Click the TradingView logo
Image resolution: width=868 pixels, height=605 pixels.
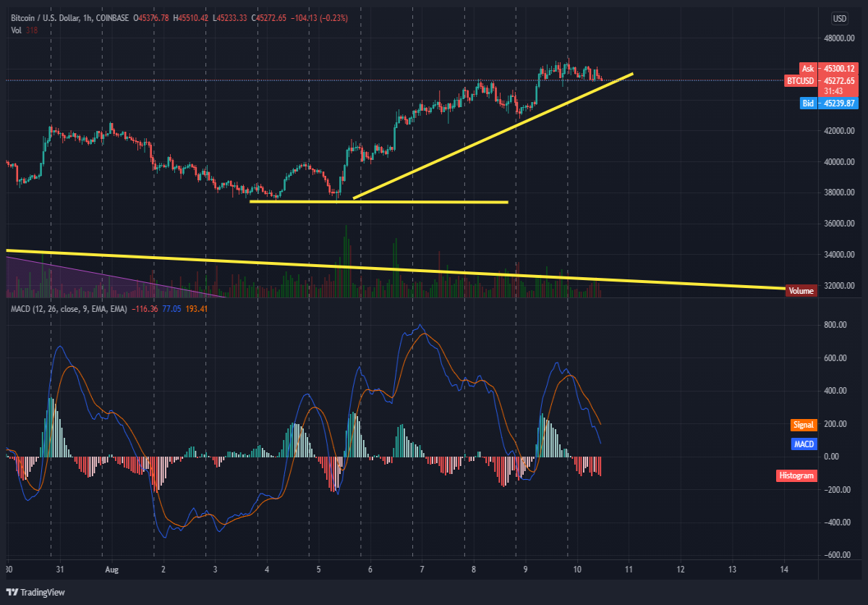[35, 592]
